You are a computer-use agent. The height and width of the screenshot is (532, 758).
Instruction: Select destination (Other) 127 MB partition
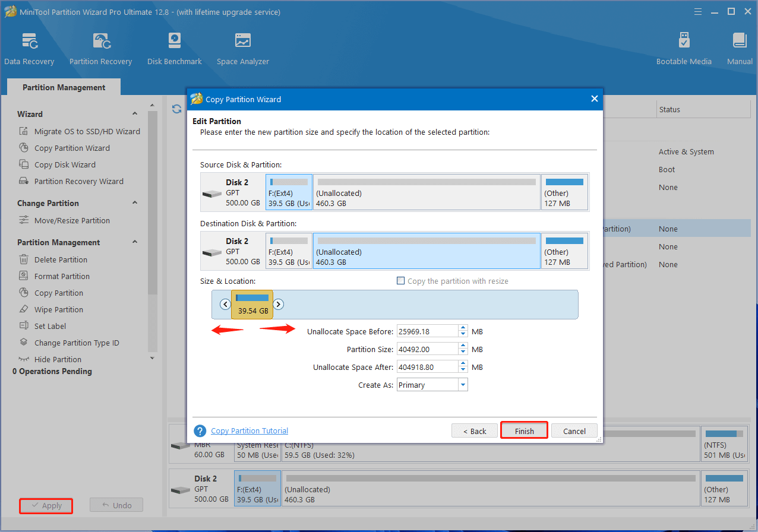point(564,251)
